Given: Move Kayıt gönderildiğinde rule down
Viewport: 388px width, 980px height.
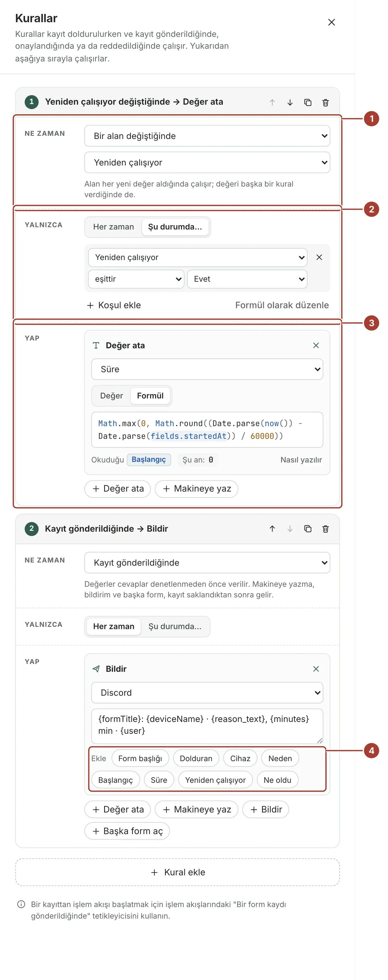Looking at the screenshot, I should [290, 529].
